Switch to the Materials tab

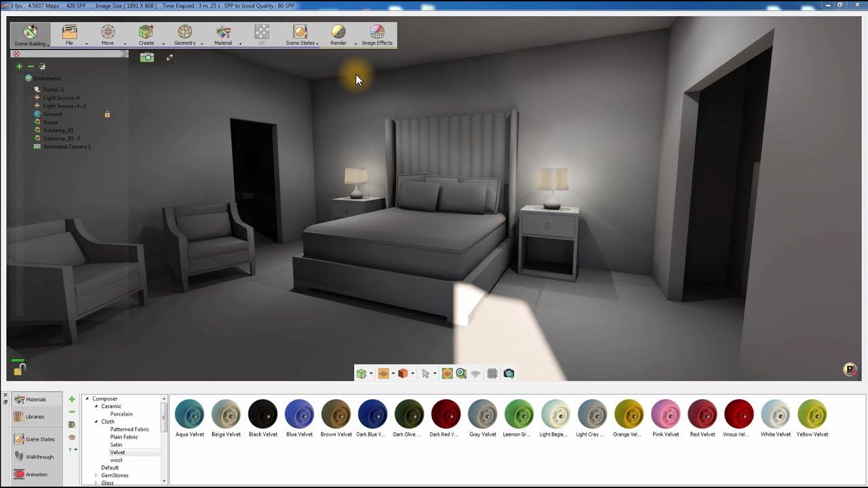[x=37, y=400]
